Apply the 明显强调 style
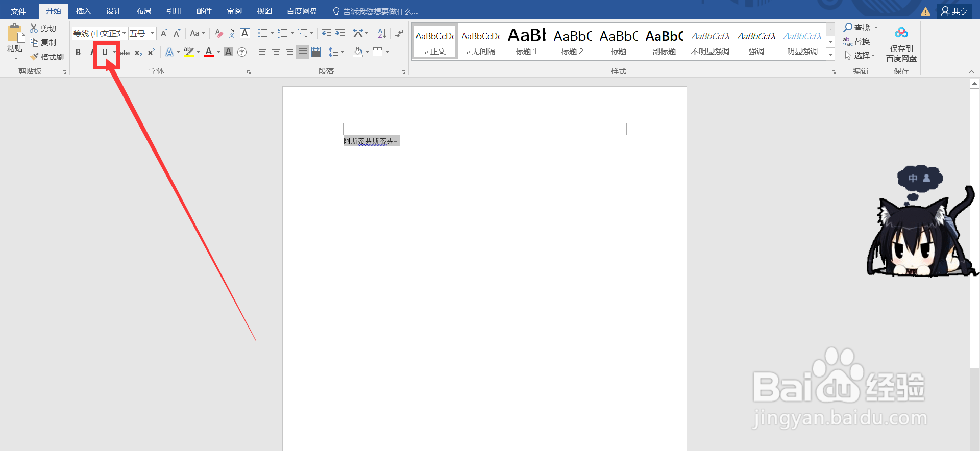Screen dimensions: 980x451 802,41
